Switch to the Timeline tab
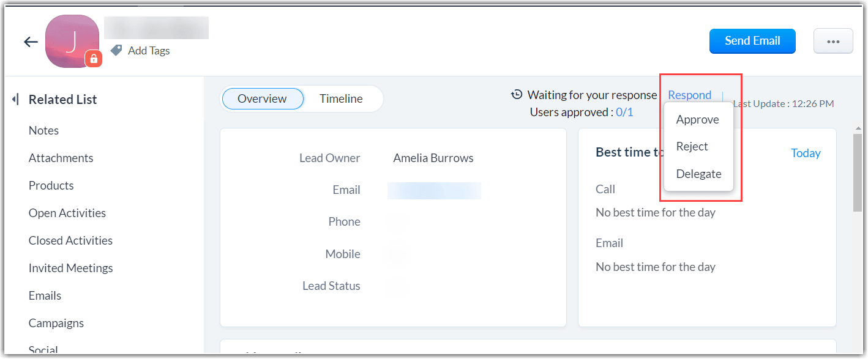This screenshot has width=868, height=359. (341, 98)
